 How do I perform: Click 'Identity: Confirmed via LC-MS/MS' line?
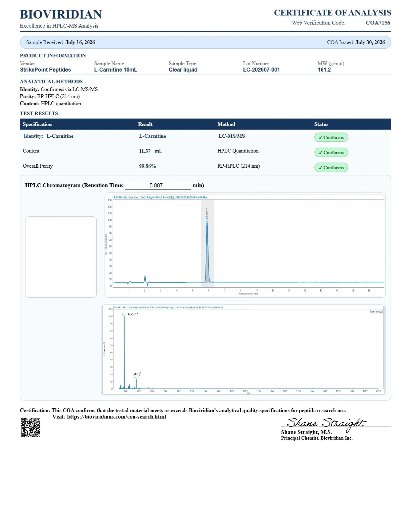click(x=59, y=89)
